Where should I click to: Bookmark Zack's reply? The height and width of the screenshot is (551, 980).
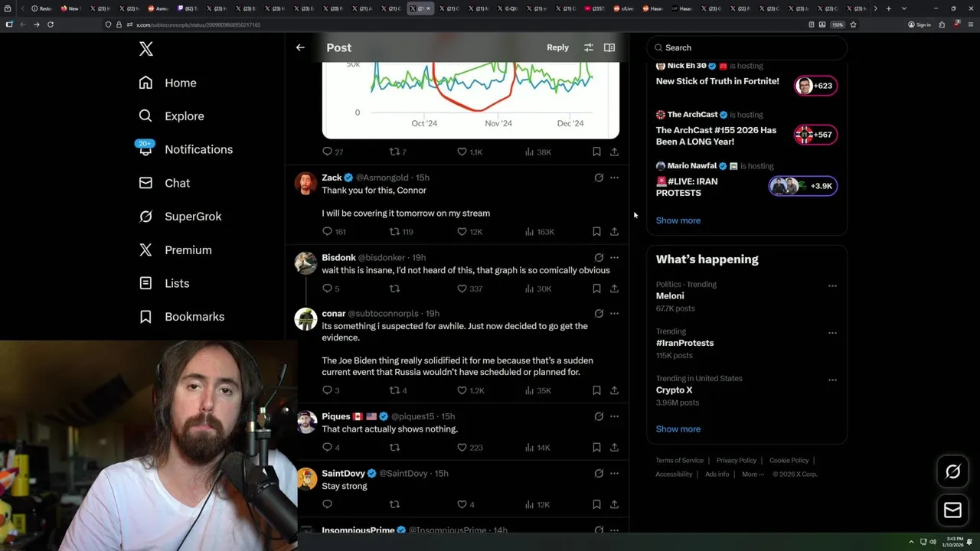click(596, 231)
